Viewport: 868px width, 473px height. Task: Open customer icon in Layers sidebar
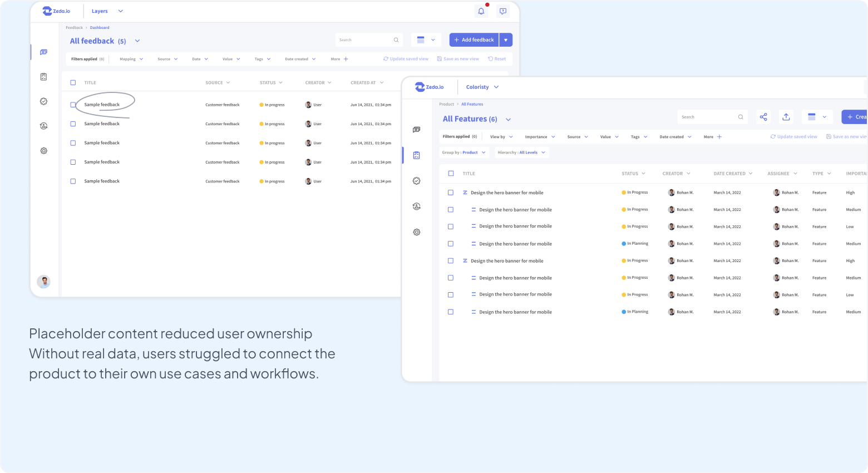click(x=43, y=126)
